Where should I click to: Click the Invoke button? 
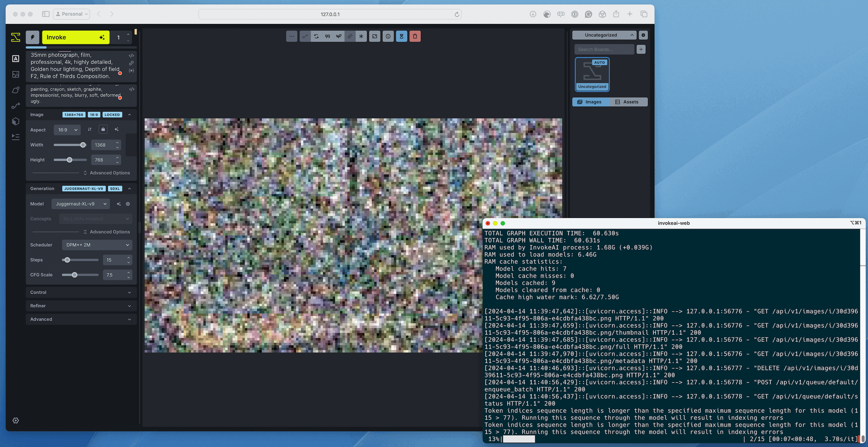76,37
